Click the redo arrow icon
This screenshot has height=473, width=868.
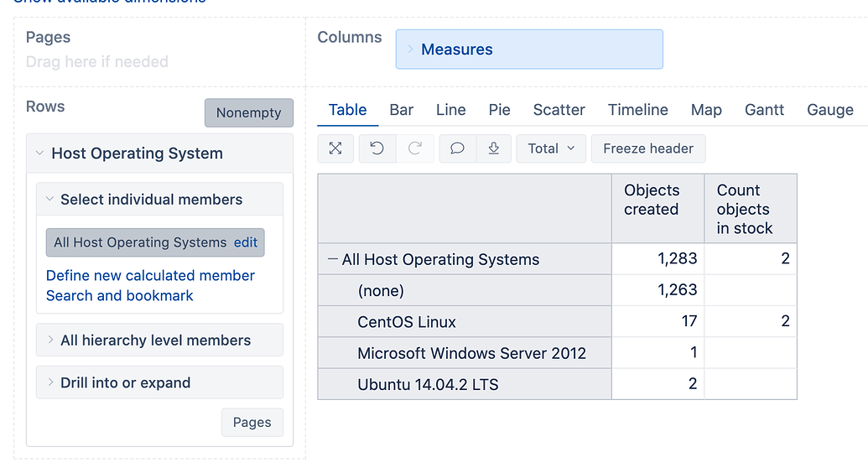pos(414,148)
